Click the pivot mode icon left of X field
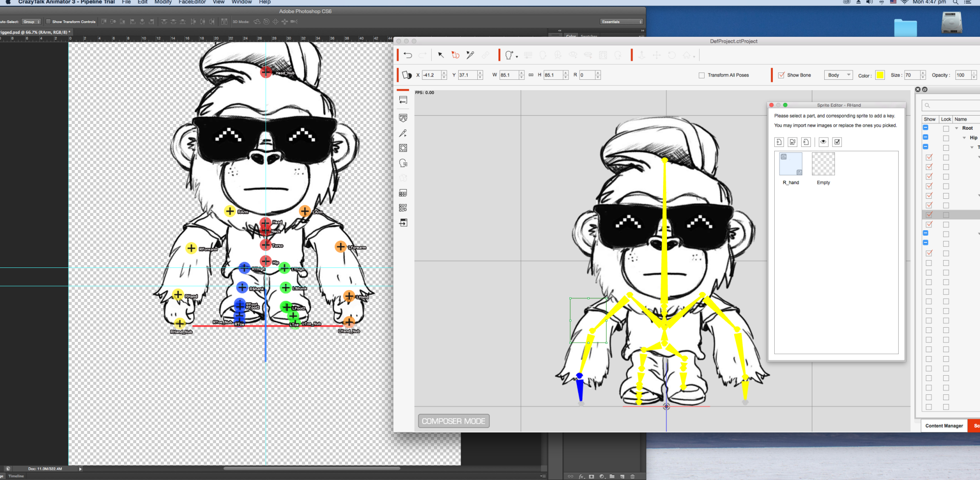The height and width of the screenshot is (480, 980). (x=407, y=75)
